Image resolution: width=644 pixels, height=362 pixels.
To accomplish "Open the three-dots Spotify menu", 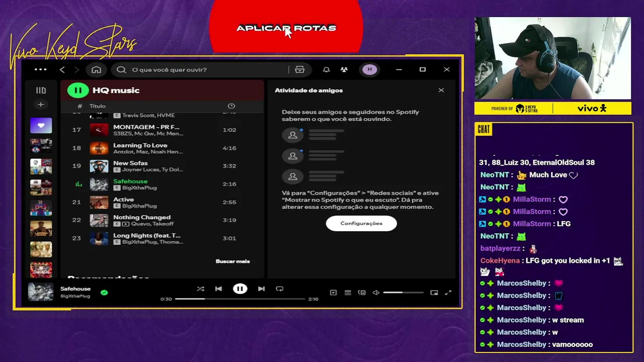I will (40, 69).
